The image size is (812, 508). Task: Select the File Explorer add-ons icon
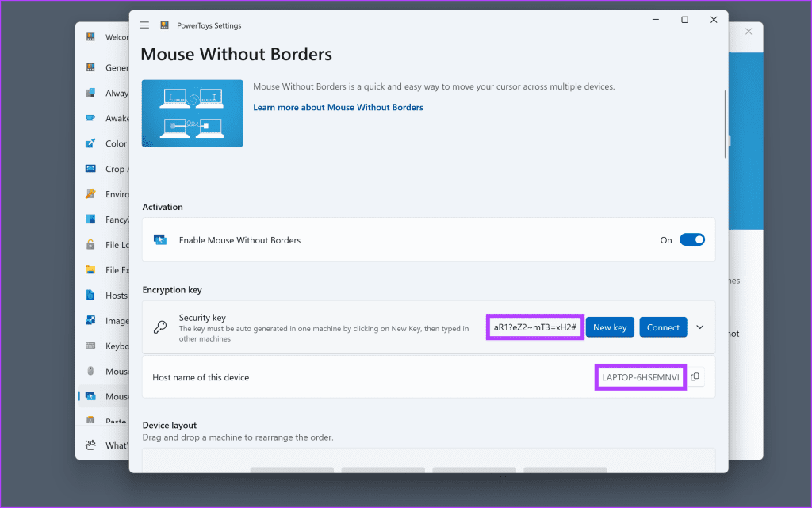pos(90,269)
